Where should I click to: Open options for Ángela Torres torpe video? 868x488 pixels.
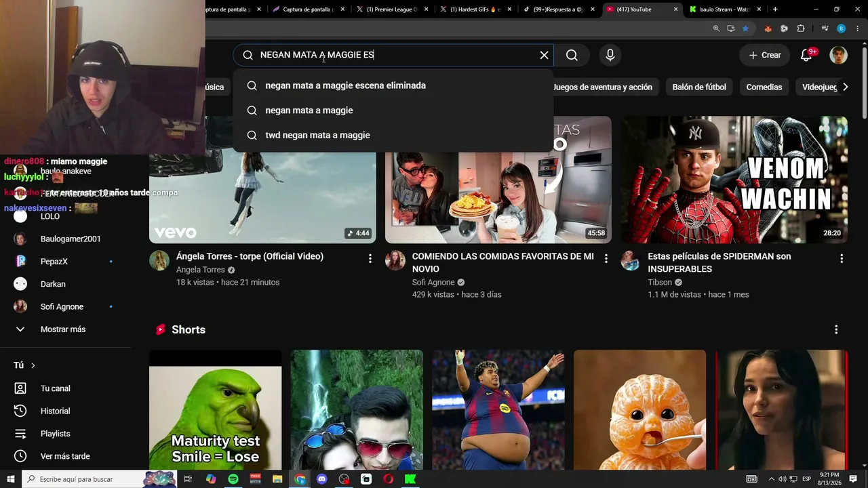pyautogui.click(x=370, y=258)
